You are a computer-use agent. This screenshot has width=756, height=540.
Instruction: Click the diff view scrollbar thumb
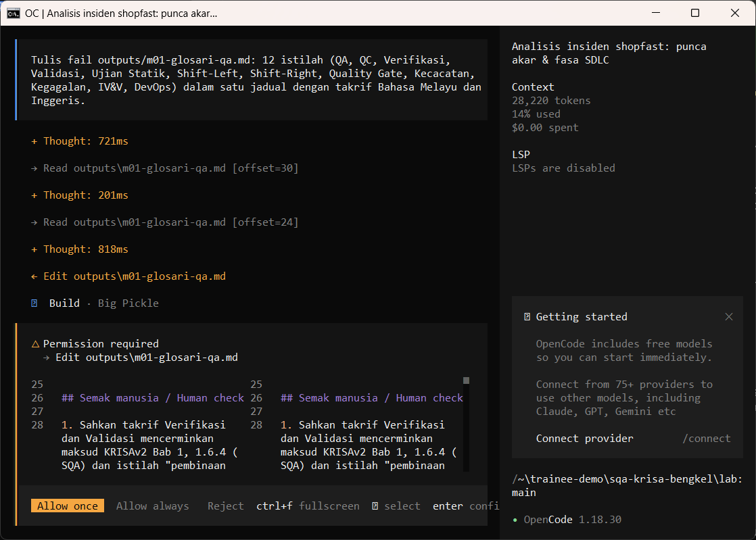coord(466,381)
